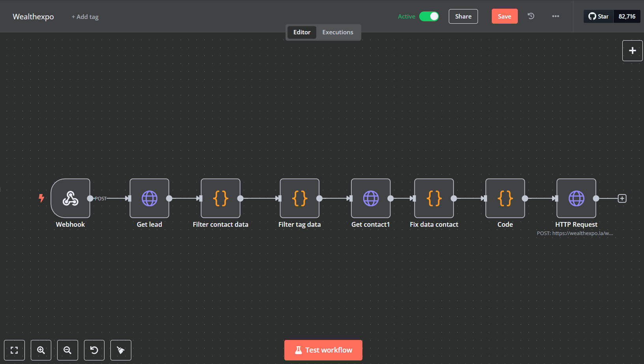Click the Save button
Screen dimensions: 644x364
point(504,16)
